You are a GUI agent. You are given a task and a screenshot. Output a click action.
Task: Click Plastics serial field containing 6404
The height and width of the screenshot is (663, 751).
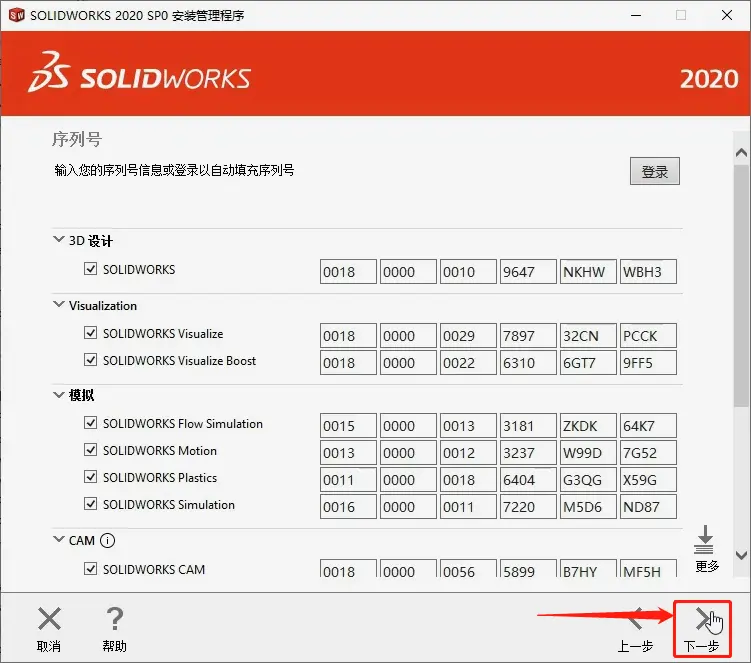[x=528, y=480]
